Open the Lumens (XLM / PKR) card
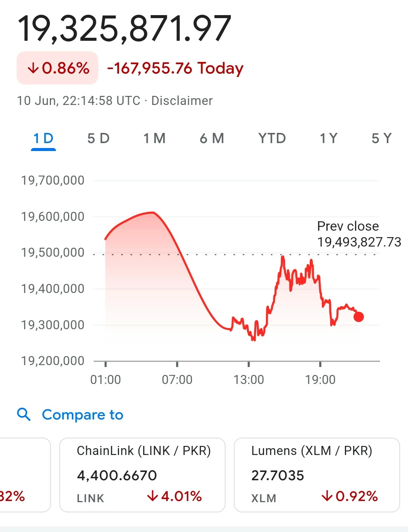This screenshot has width=408, height=532. pyautogui.click(x=317, y=475)
